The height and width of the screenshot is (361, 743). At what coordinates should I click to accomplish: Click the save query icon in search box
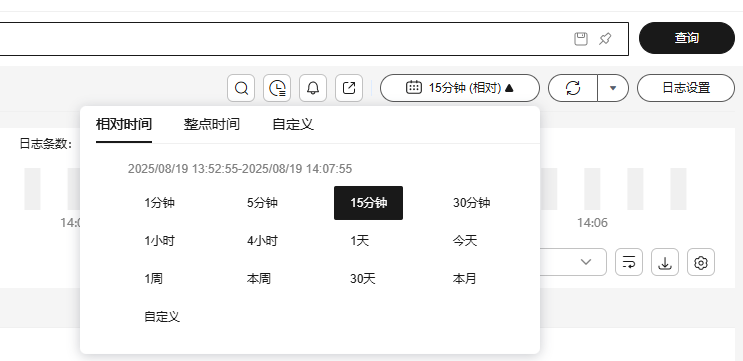pyautogui.click(x=581, y=39)
